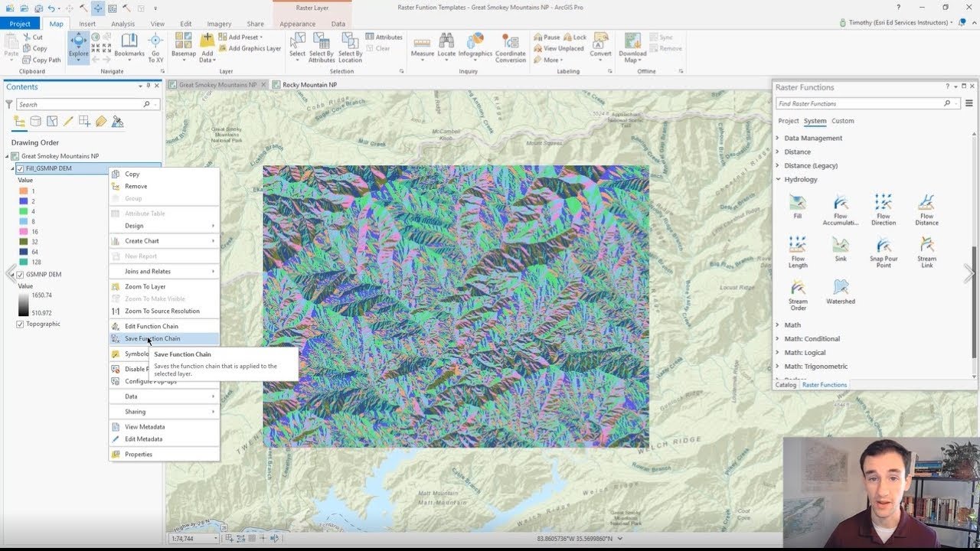Click Copy Path in Clipboard group
This screenshot has height=551, width=980.
point(41,60)
